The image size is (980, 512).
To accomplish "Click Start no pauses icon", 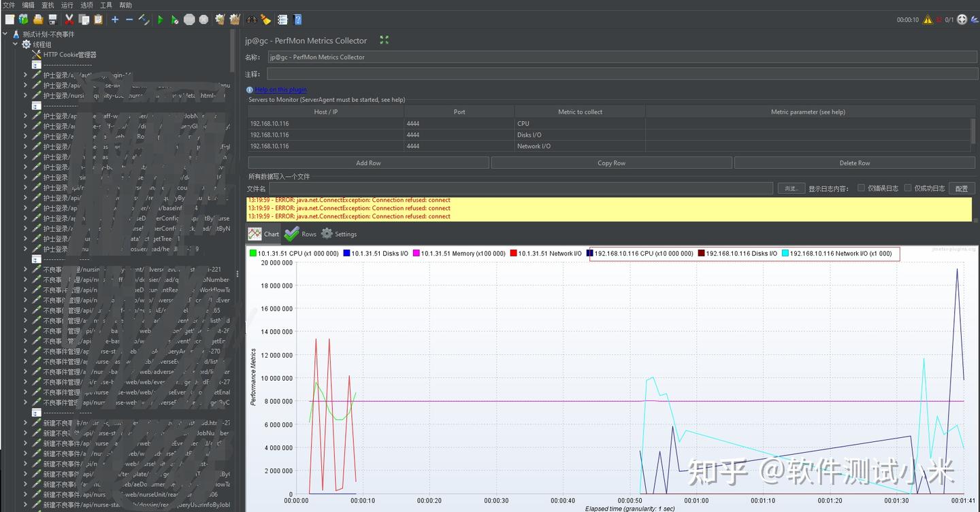I will click(x=175, y=20).
